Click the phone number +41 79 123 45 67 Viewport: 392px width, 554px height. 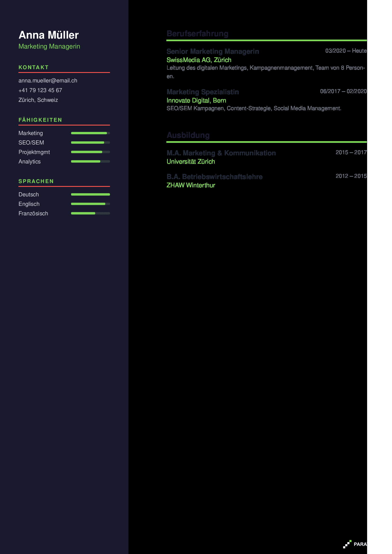click(x=40, y=90)
